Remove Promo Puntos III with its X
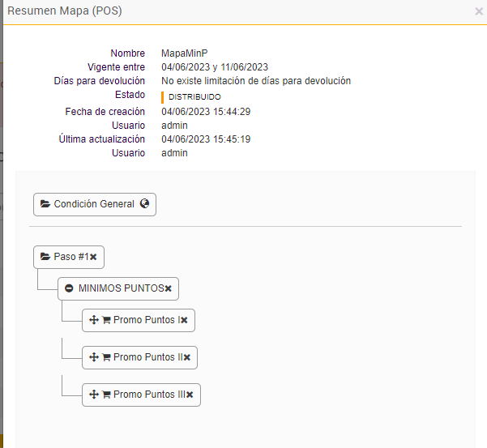This screenshot has height=448, width=487. click(x=190, y=395)
